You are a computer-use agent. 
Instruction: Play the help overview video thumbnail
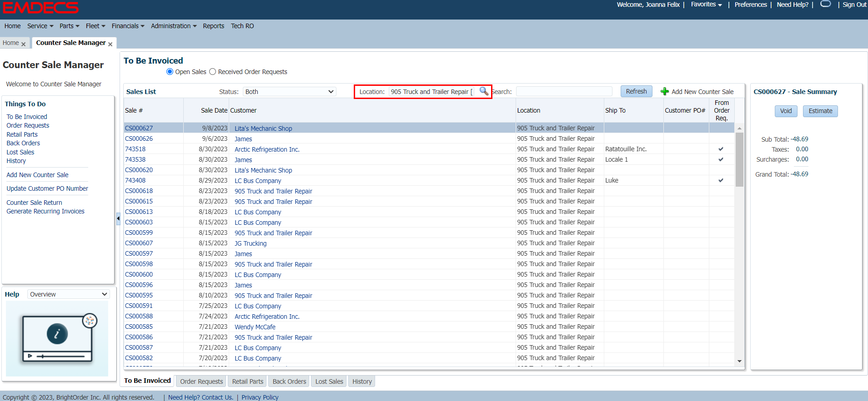click(57, 338)
